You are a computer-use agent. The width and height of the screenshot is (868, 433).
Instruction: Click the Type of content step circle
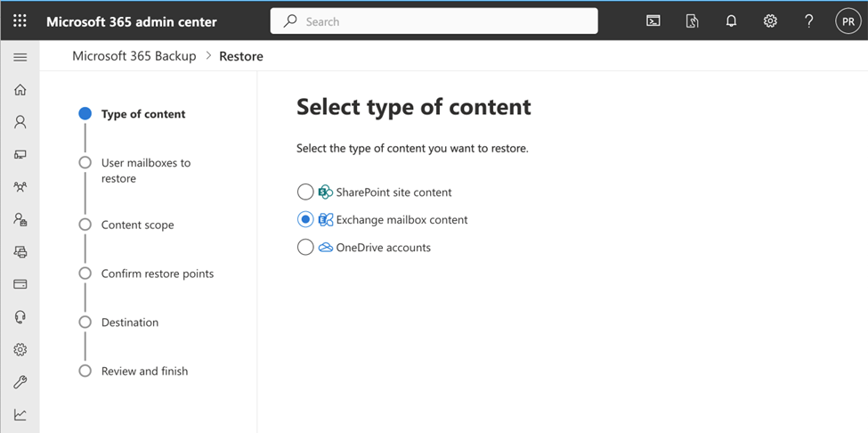click(x=85, y=114)
